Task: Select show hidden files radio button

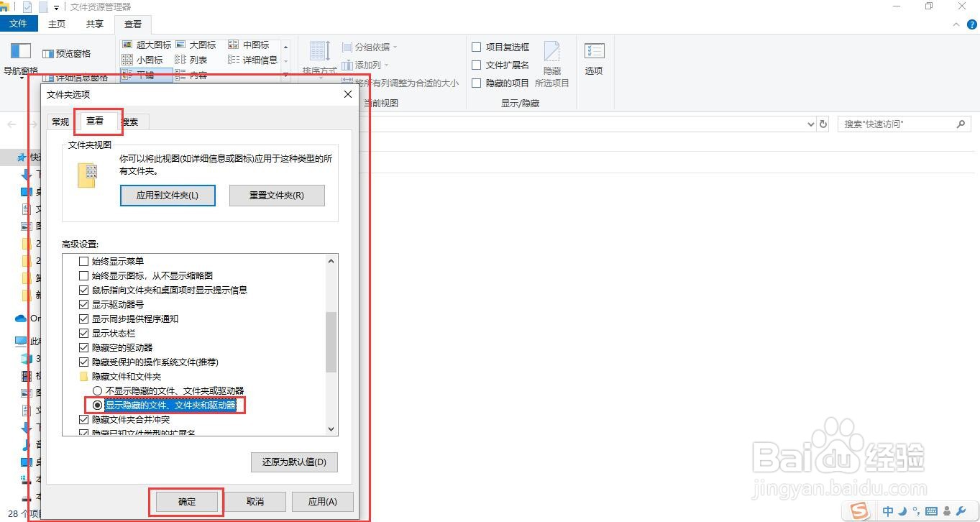Action: [x=98, y=405]
